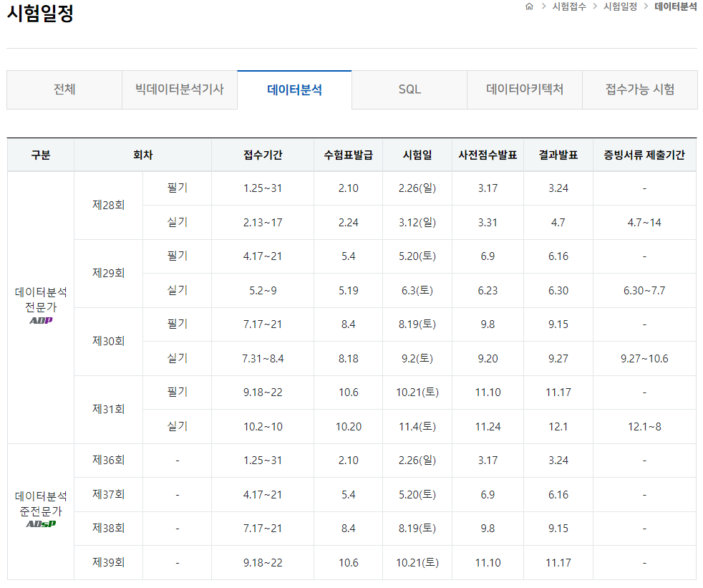Switch to the 데이터아키텍처 tab
Screen dimensions: 703x588
click(525, 90)
